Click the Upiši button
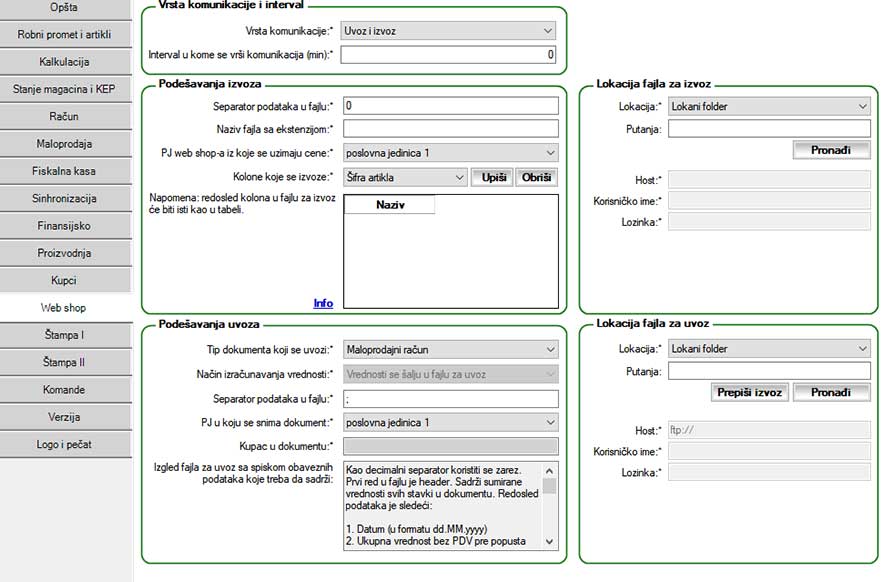 click(493, 178)
